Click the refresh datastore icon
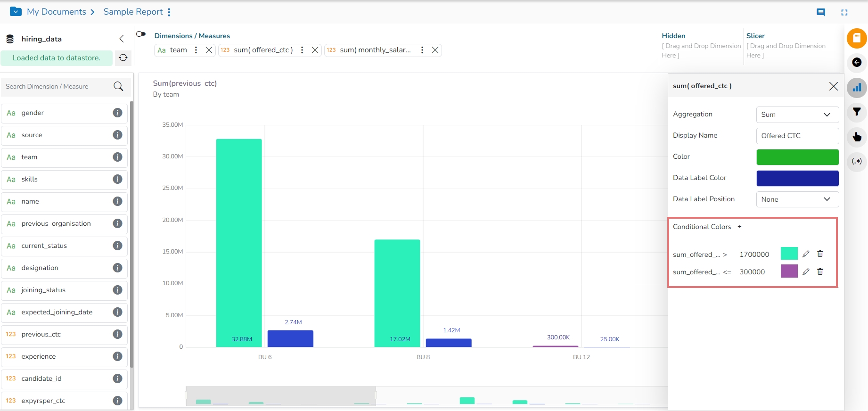 (x=123, y=58)
